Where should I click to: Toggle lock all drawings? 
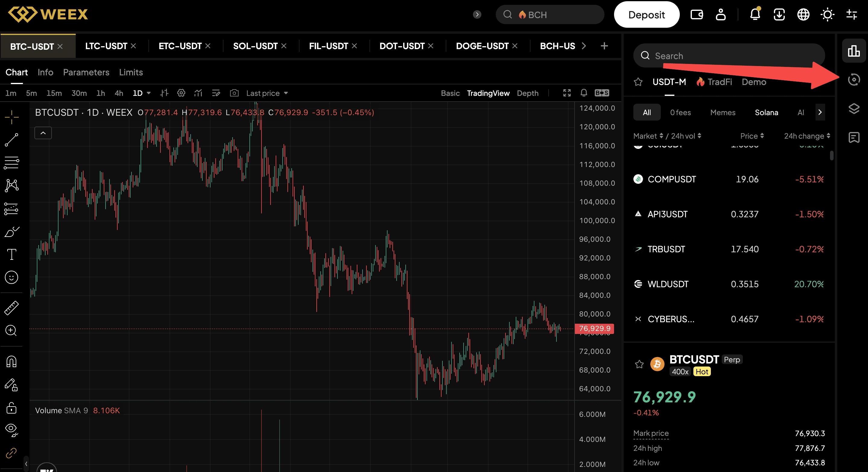tap(11, 407)
